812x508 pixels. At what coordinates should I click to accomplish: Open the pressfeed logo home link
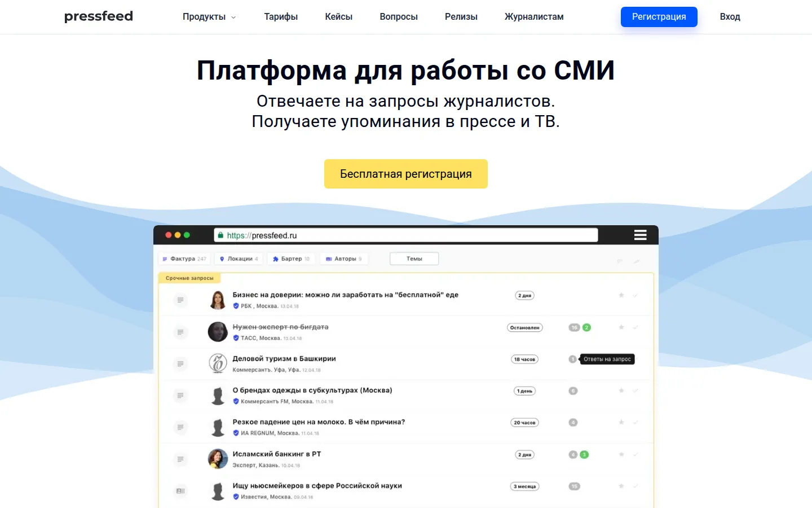click(99, 16)
